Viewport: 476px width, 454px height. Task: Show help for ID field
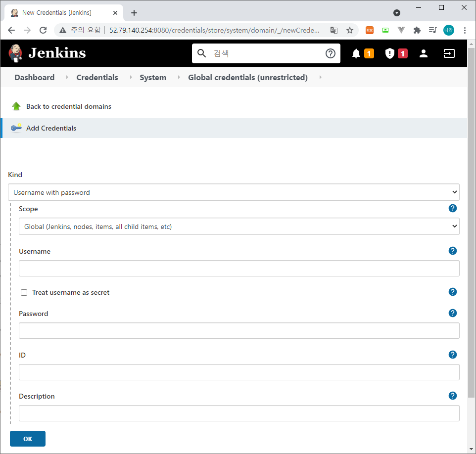click(452, 355)
